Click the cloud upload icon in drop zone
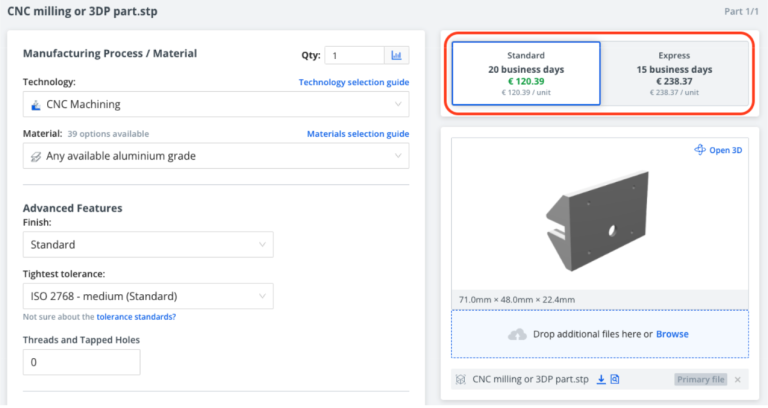This screenshot has width=768, height=408. (517, 334)
